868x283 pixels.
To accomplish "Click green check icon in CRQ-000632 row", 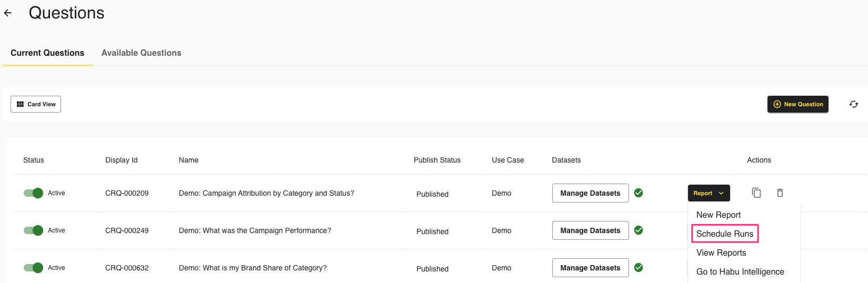I will 638,268.
